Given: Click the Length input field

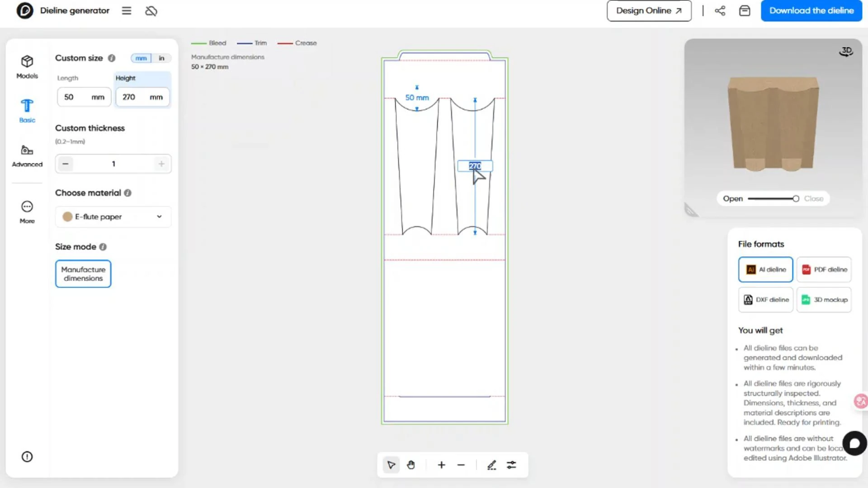Looking at the screenshot, I should pyautogui.click(x=84, y=97).
